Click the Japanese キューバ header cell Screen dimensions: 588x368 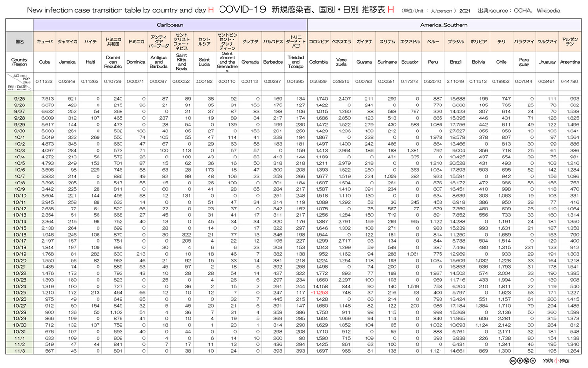click(x=45, y=42)
